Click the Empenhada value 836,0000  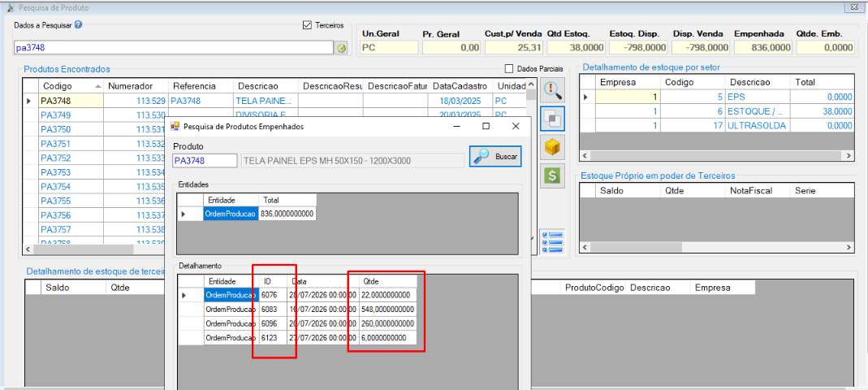pyautogui.click(x=762, y=48)
